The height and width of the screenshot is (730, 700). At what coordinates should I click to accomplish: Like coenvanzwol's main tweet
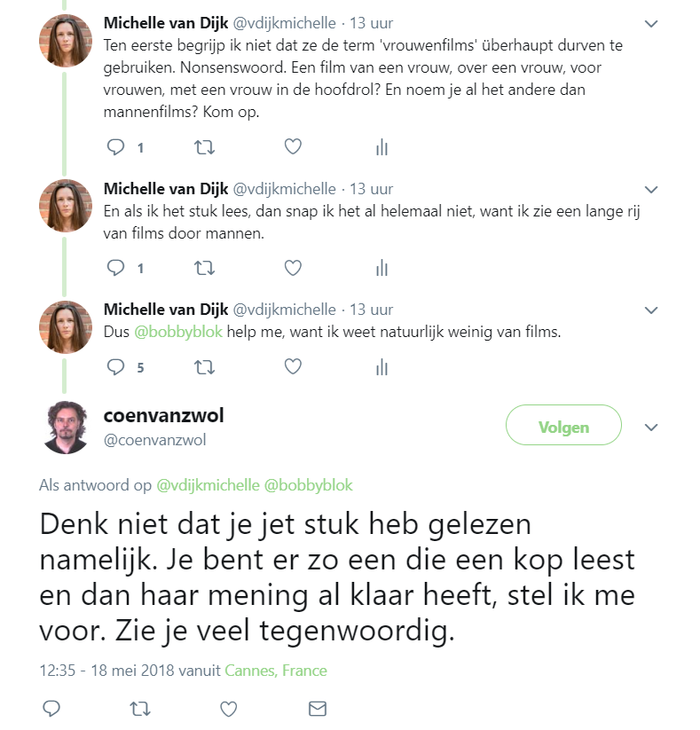(228, 709)
